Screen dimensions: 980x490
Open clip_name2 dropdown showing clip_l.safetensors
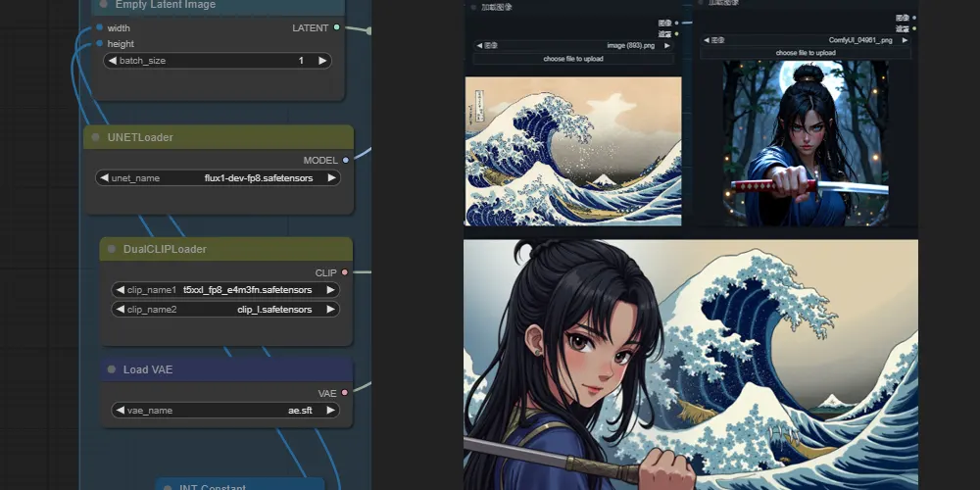pos(225,310)
